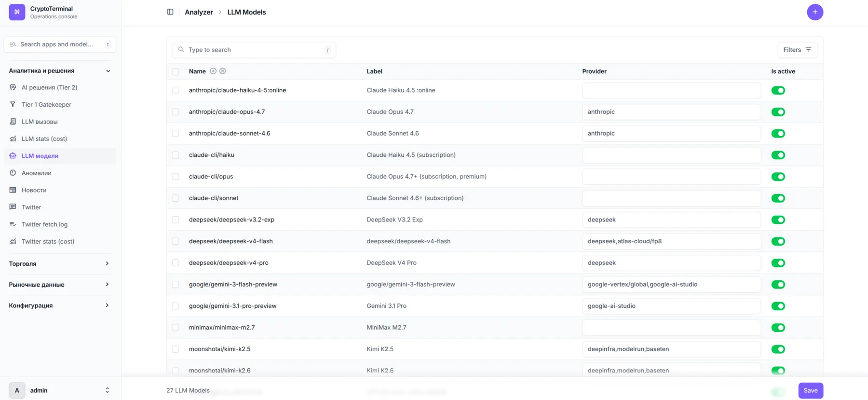Click the Save button
The height and width of the screenshot is (400, 868).
click(810, 390)
